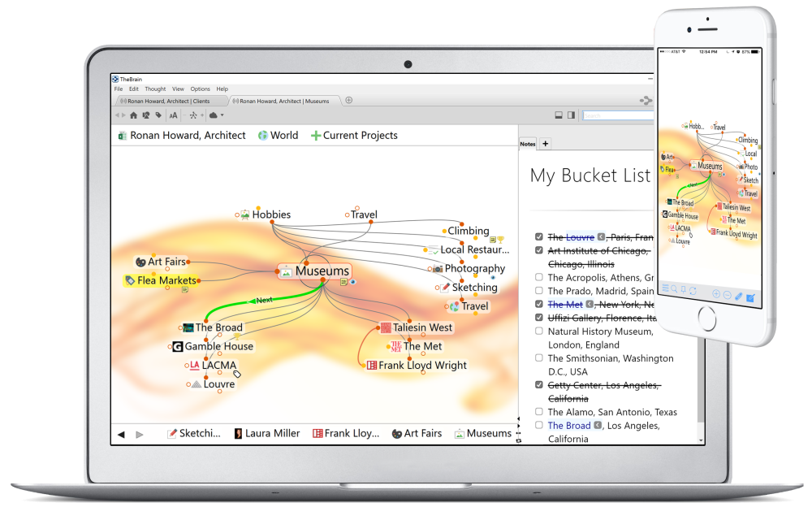This screenshot has height=507, width=812.
Task: Select Frank Lloyd Wright thought in plex
Action: (x=417, y=366)
